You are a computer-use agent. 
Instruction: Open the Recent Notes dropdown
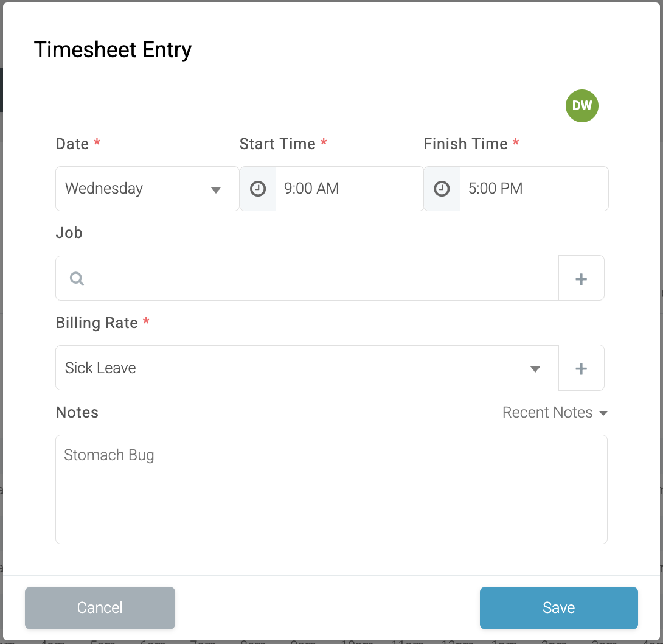555,413
